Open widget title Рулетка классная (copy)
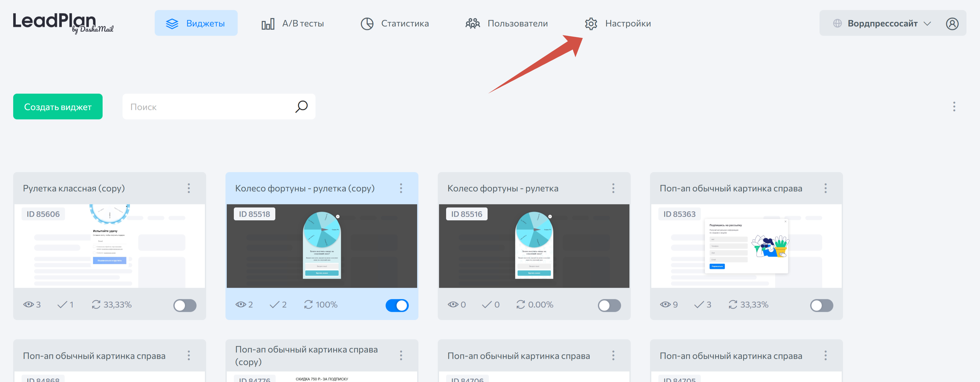The image size is (980, 382). pyautogui.click(x=74, y=188)
